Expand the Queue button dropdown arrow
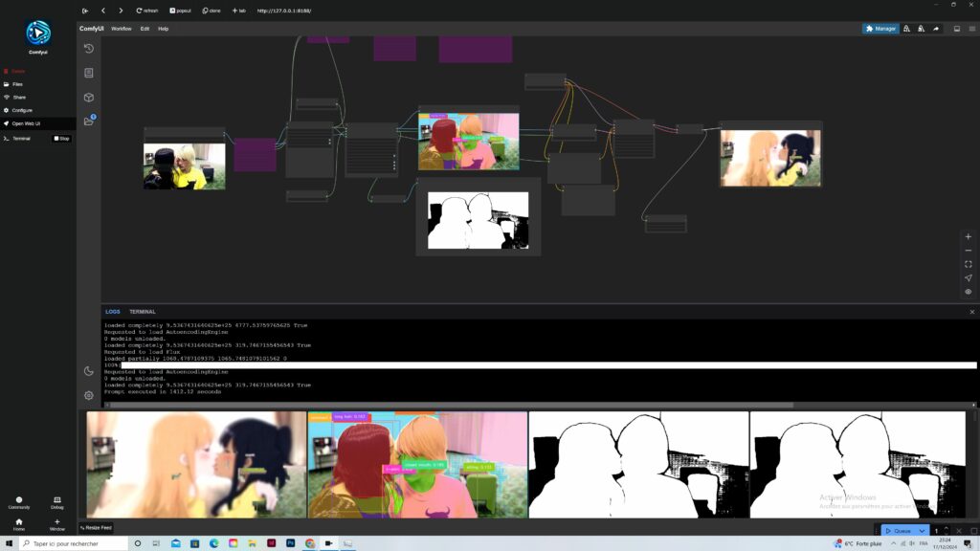980x551 pixels. (x=922, y=531)
